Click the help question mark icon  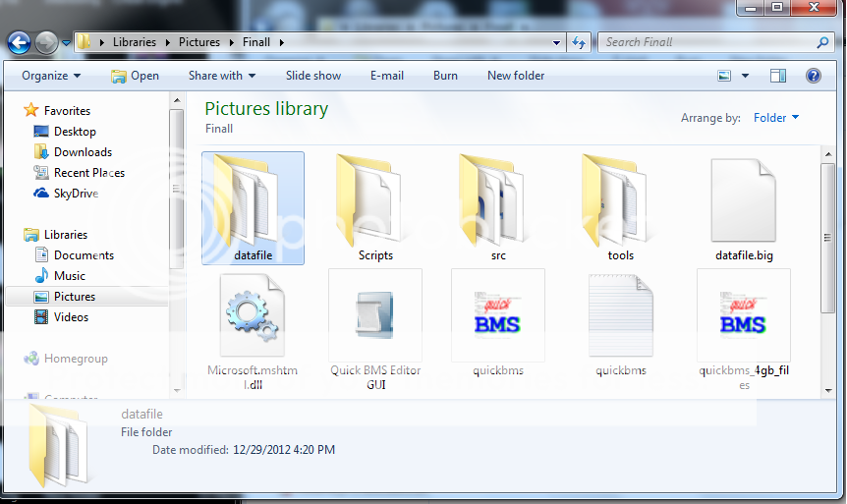pyautogui.click(x=813, y=76)
